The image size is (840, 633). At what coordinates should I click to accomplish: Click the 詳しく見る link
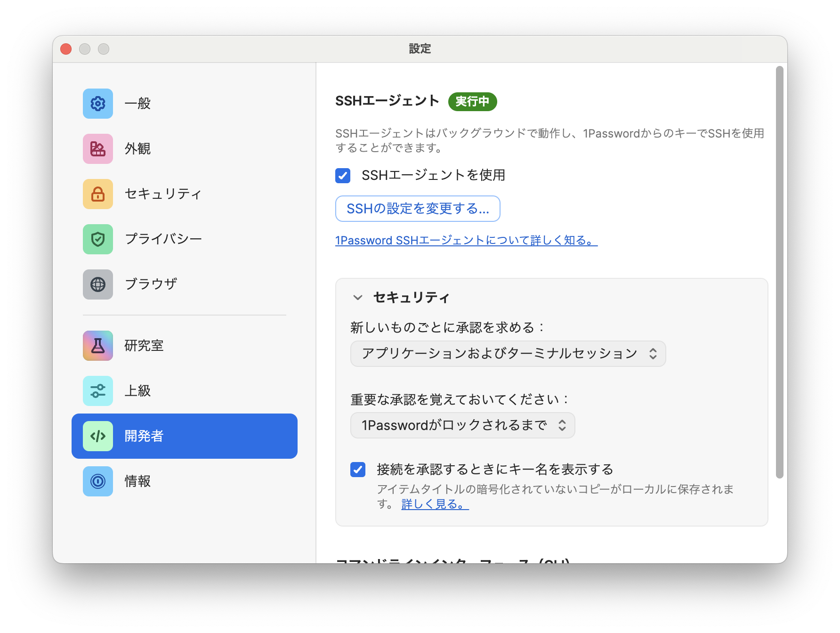pyautogui.click(x=433, y=504)
